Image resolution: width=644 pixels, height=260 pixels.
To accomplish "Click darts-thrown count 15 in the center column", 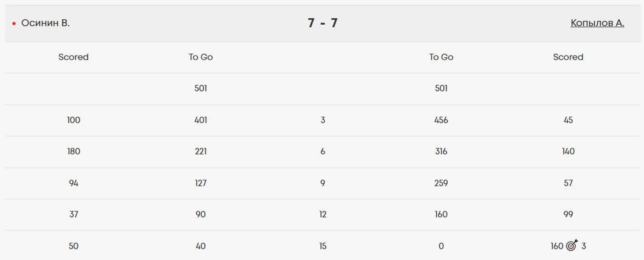I will coord(322,246).
